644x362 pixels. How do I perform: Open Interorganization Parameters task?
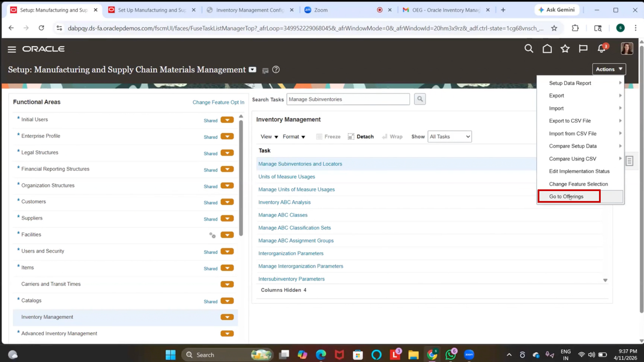click(291, 253)
